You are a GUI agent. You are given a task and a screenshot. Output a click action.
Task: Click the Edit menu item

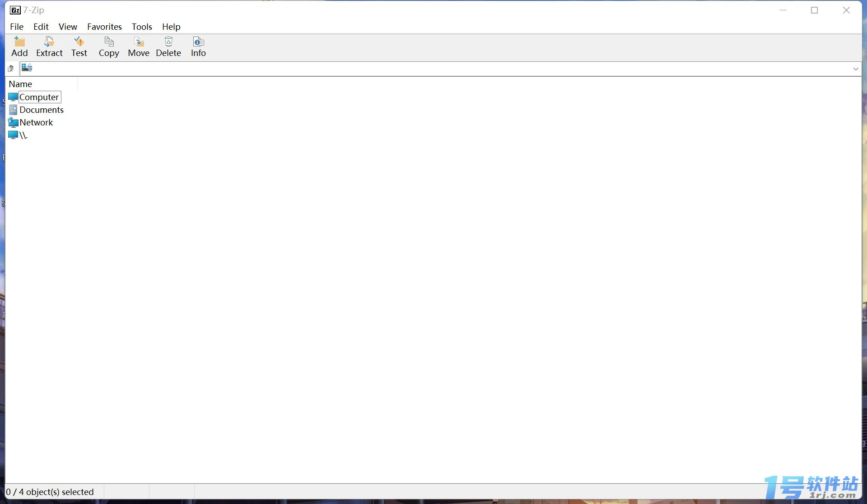tap(41, 27)
